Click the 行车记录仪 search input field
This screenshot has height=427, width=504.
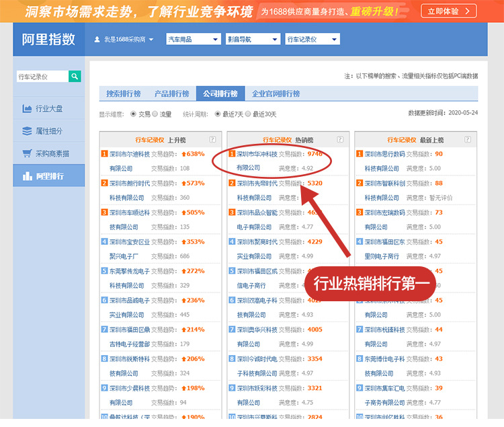click(42, 76)
